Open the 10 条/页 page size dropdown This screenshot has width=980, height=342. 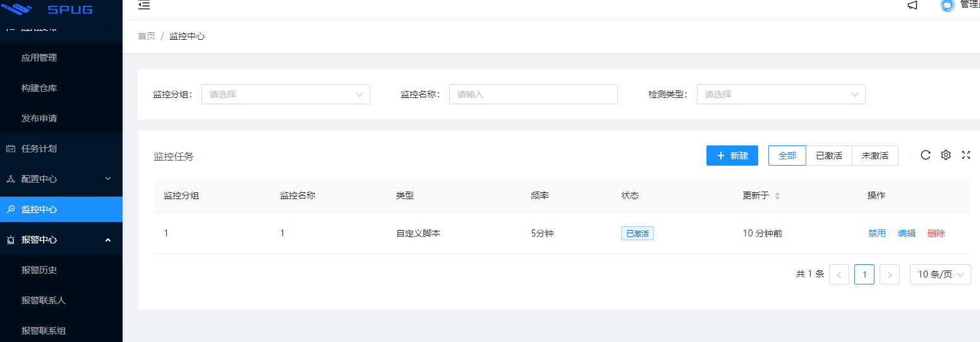940,274
